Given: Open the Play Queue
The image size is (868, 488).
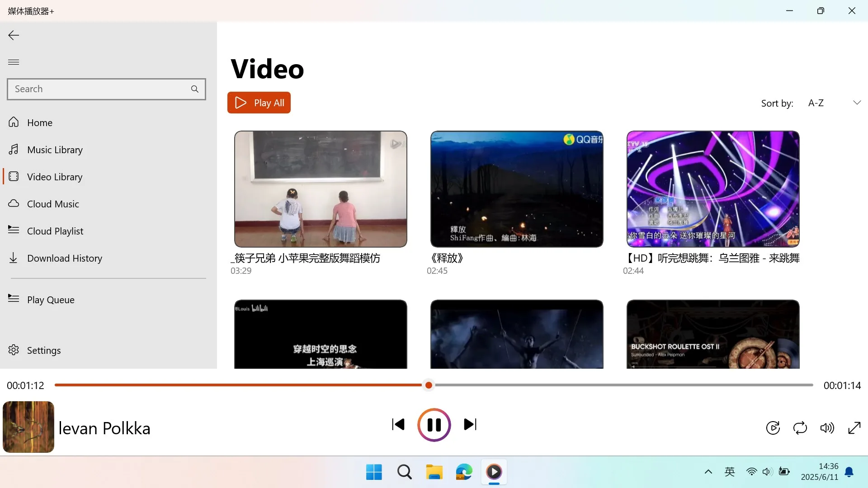Looking at the screenshot, I should pos(108,300).
